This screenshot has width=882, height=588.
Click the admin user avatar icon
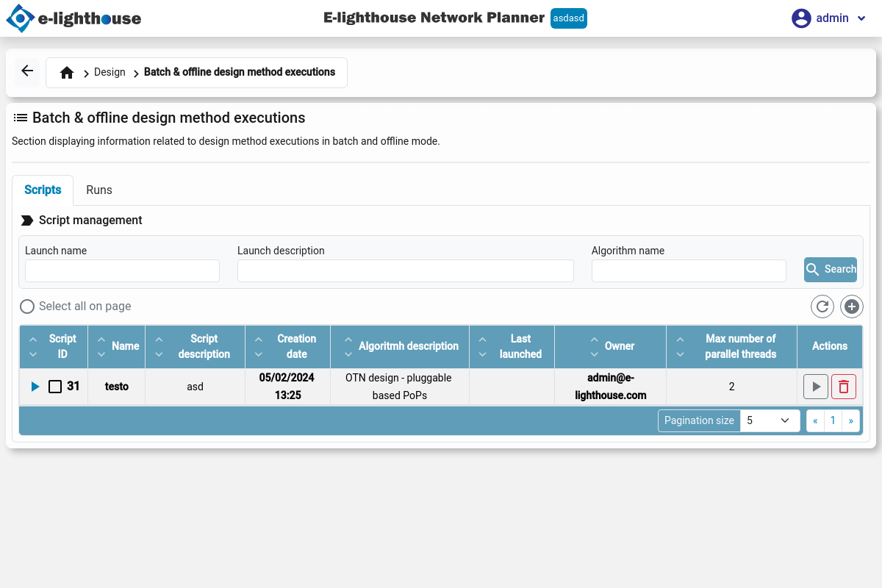[801, 18]
